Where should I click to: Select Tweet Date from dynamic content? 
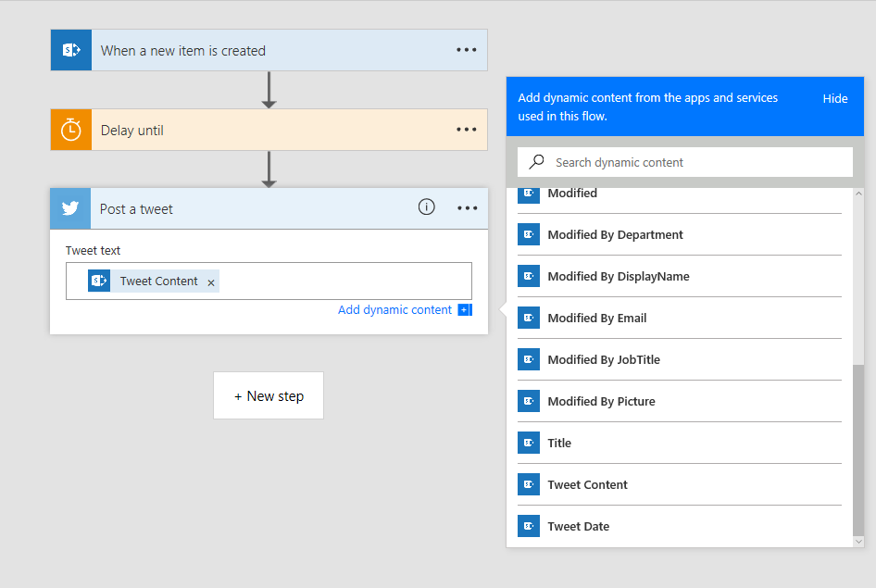point(578,526)
